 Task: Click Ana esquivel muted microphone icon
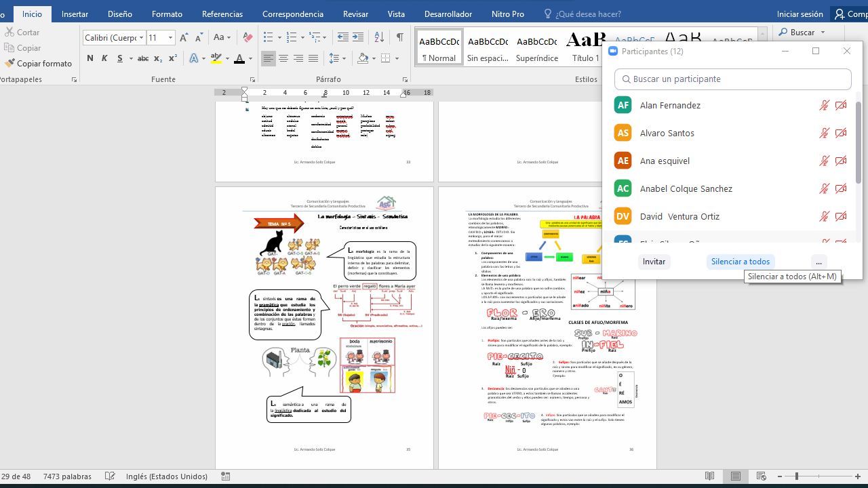pyautogui.click(x=824, y=161)
